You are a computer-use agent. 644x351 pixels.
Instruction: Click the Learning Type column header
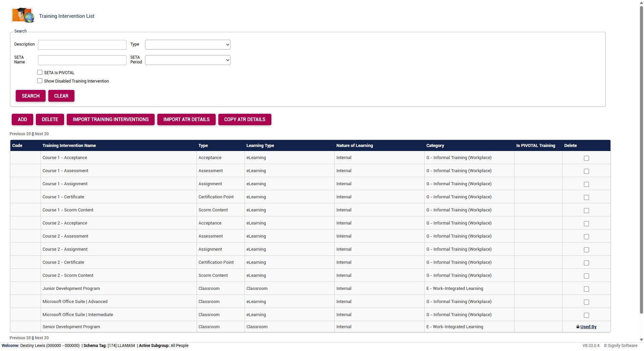[260, 145]
